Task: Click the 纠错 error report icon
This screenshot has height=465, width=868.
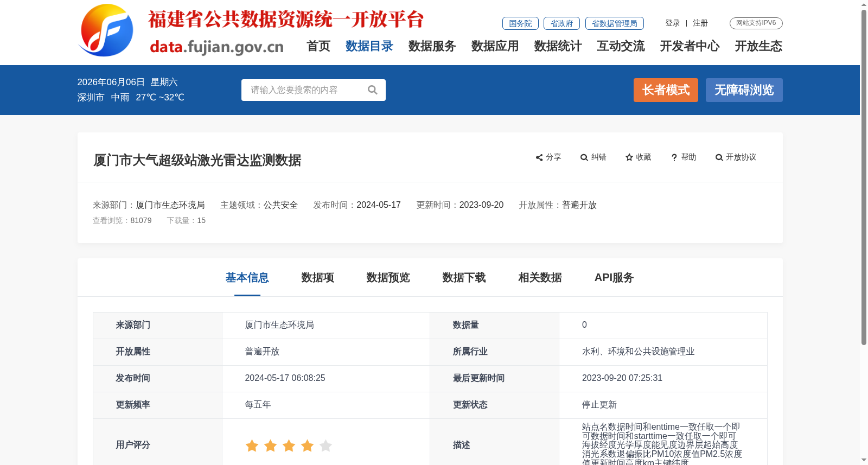Action: 584,157
